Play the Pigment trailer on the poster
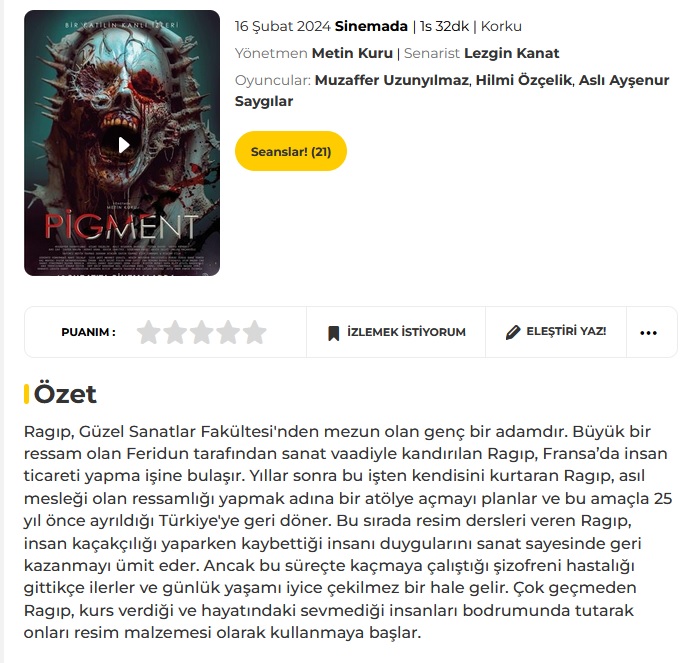The image size is (697, 663). coord(124,145)
